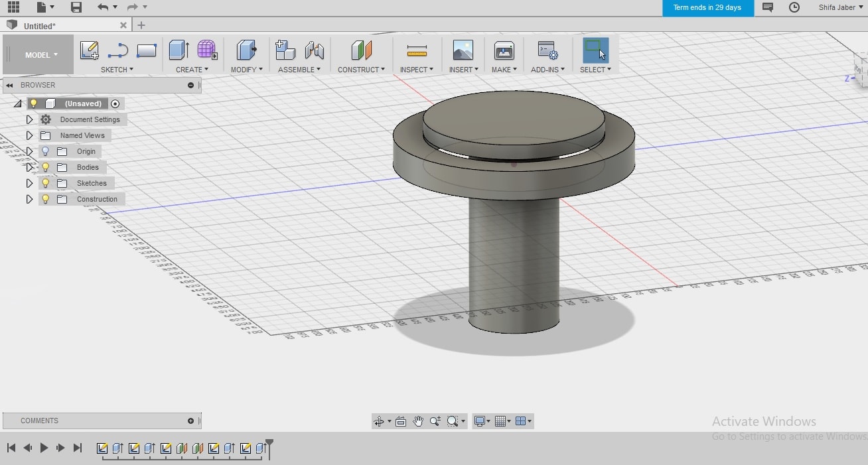Click the Zoom magnifier icon
Viewport: 868px width, 465px height.
435,421
